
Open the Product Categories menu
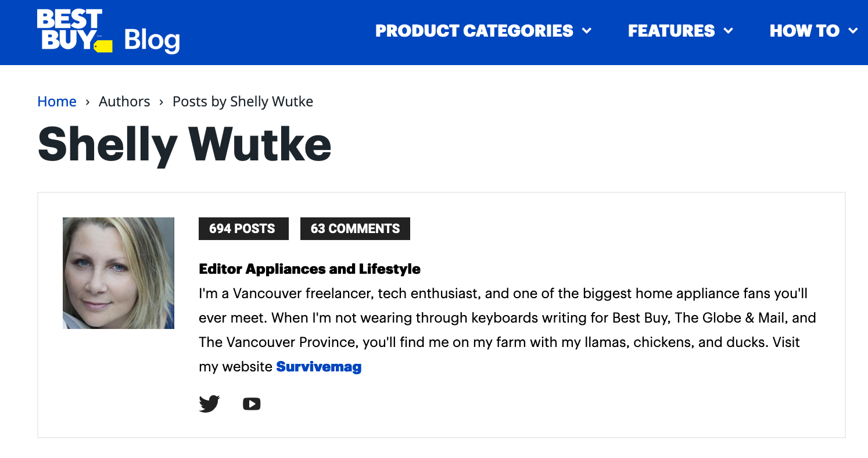click(x=474, y=31)
